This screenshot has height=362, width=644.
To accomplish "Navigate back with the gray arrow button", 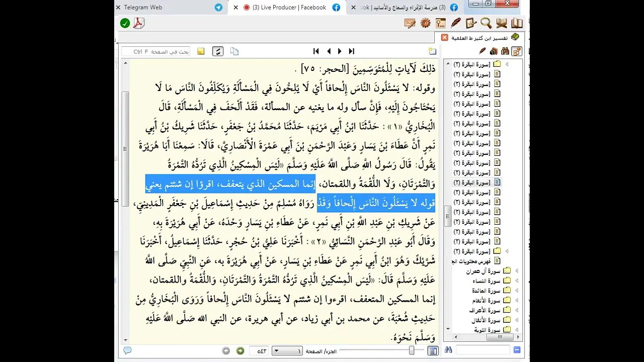I will (x=226, y=350).
